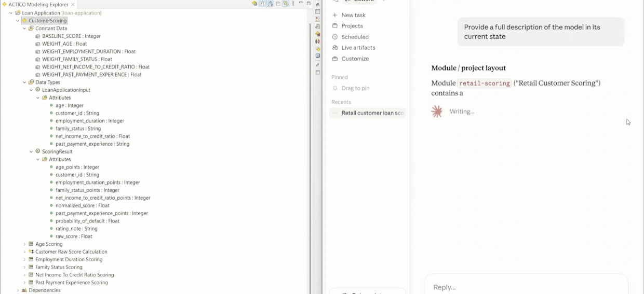
Task: Select the CustomerScoring model item
Action: point(45,21)
